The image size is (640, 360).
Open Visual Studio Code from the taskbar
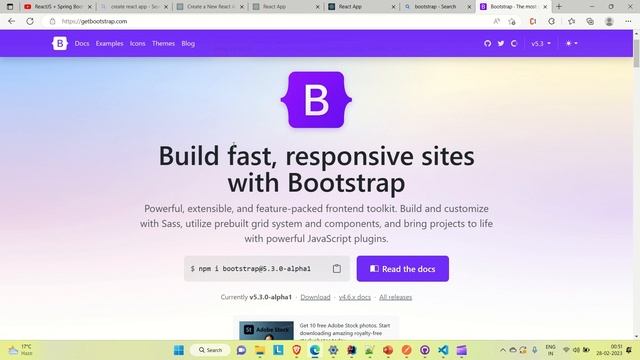pos(443,350)
